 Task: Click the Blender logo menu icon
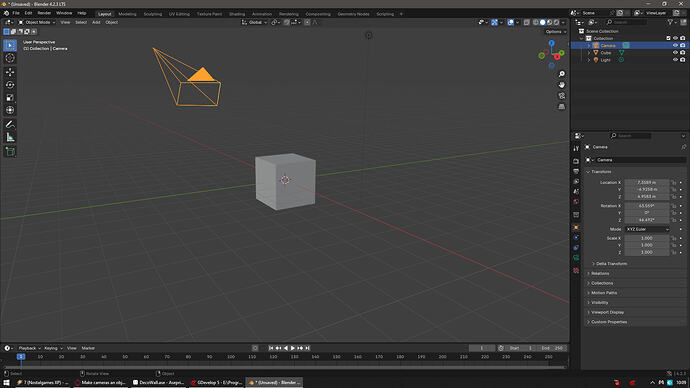pyautogui.click(x=6, y=13)
